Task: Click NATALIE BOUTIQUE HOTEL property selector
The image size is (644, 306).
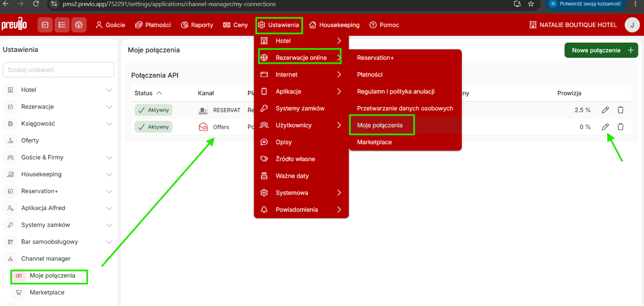Action: [573, 25]
